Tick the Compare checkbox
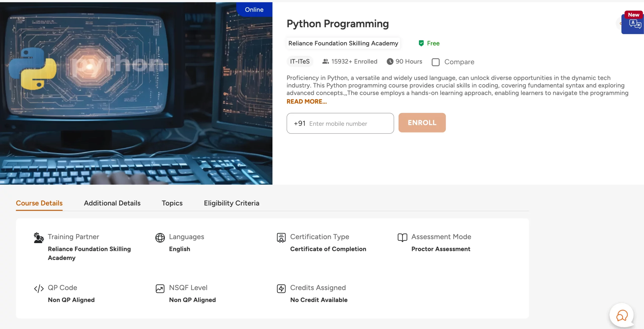644x329 pixels. [x=436, y=62]
